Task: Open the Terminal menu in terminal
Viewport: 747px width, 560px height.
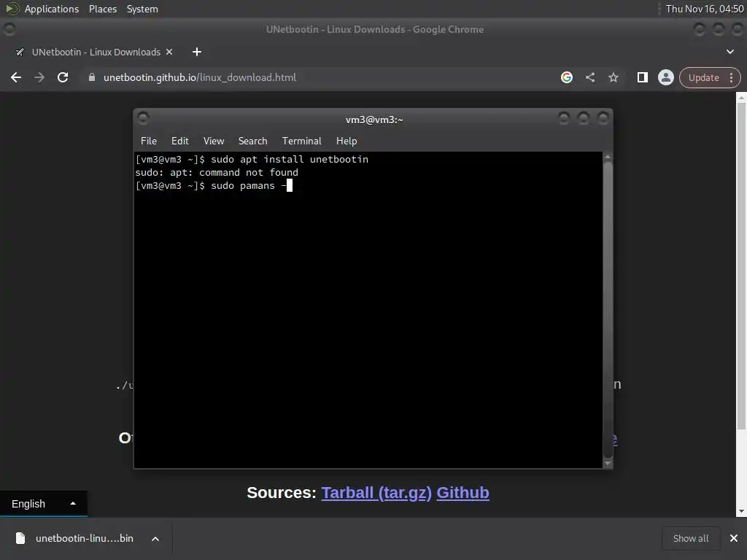Action: click(x=301, y=141)
